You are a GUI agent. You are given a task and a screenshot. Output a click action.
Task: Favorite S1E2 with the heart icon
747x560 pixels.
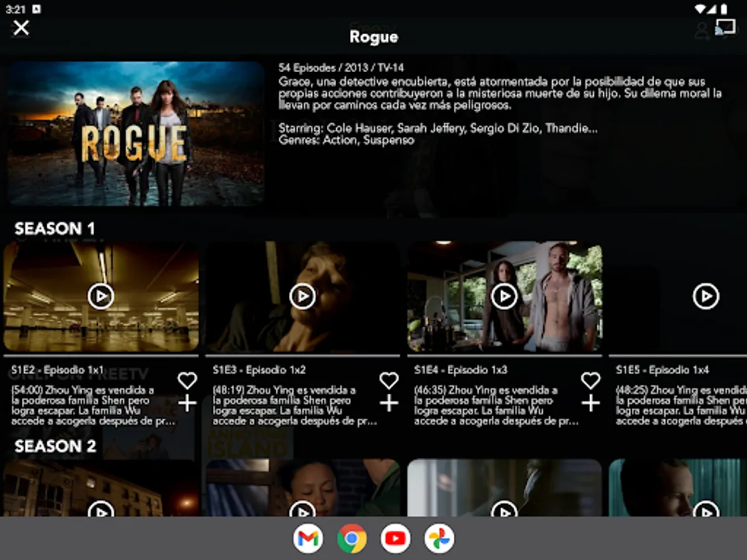(187, 380)
